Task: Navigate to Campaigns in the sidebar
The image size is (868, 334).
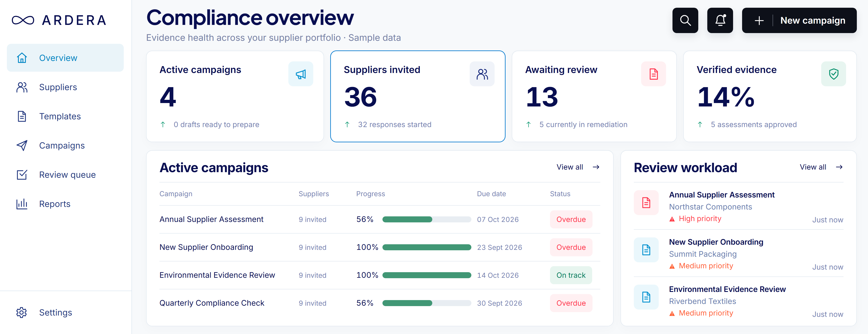Action: point(65,146)
